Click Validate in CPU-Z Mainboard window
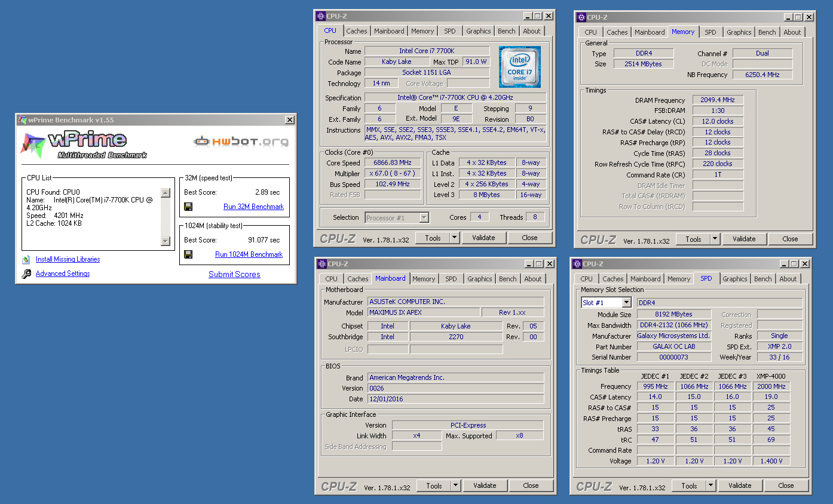The height and width of the screenshot is (504, 833). click(485, 485)
